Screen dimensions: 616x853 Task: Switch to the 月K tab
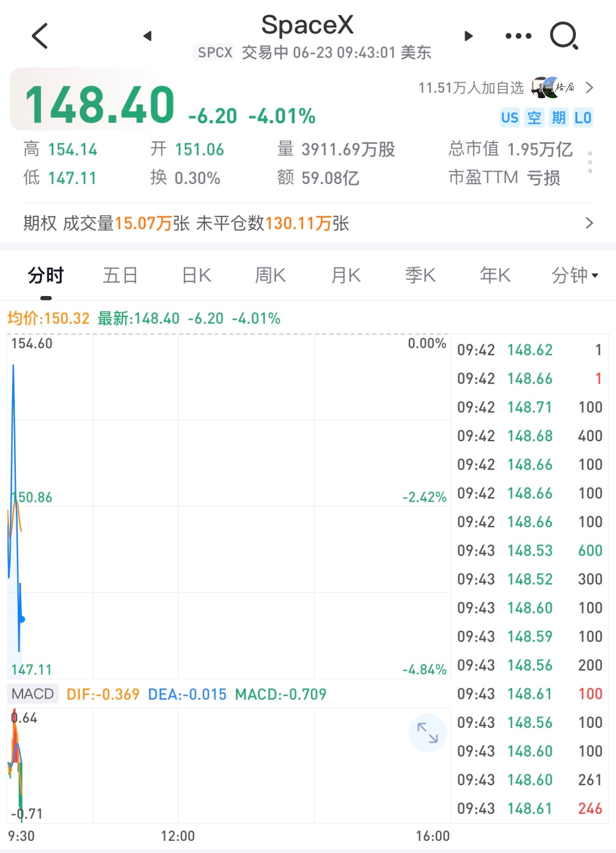pos(346,275)
